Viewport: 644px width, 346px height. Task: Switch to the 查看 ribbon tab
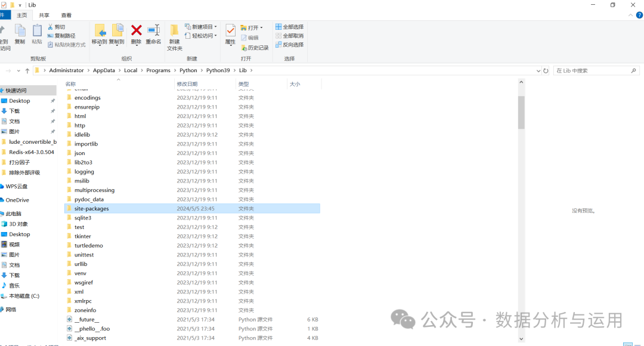[66, 15]
